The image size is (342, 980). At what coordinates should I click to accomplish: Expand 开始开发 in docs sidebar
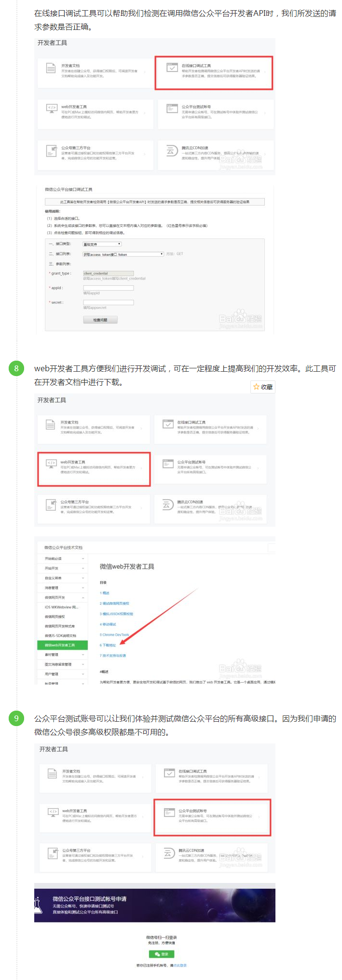[63, 568]
